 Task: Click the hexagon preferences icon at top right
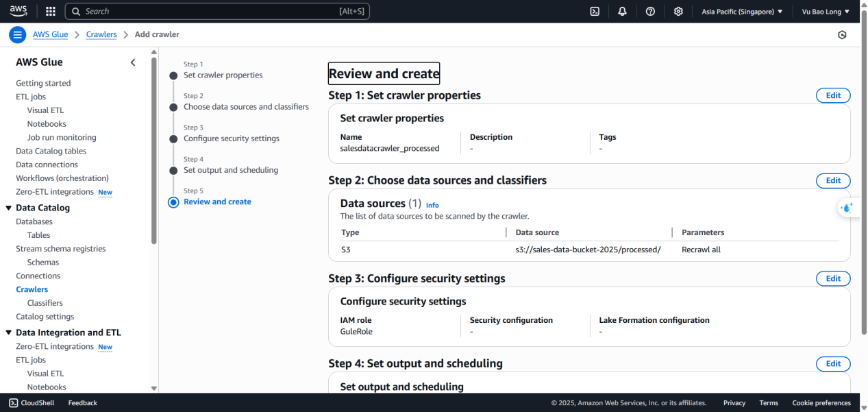pyautogui.click(x=842, y=35)
